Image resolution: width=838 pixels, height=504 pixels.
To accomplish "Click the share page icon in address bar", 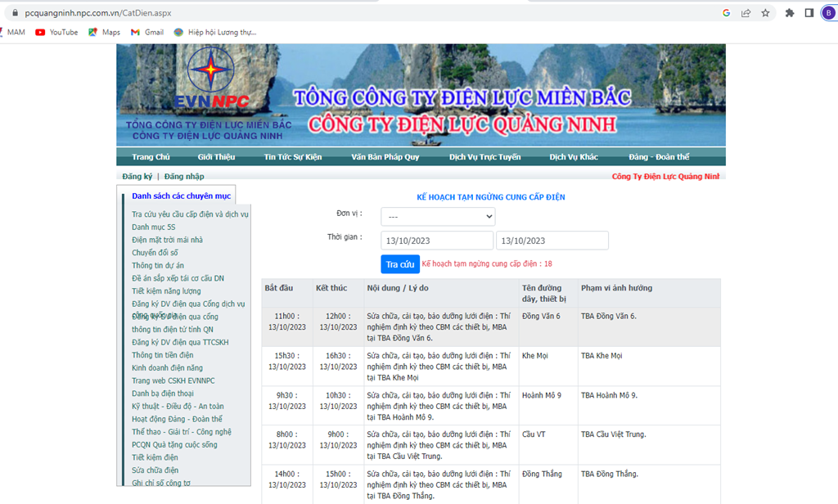I will 746,13.
